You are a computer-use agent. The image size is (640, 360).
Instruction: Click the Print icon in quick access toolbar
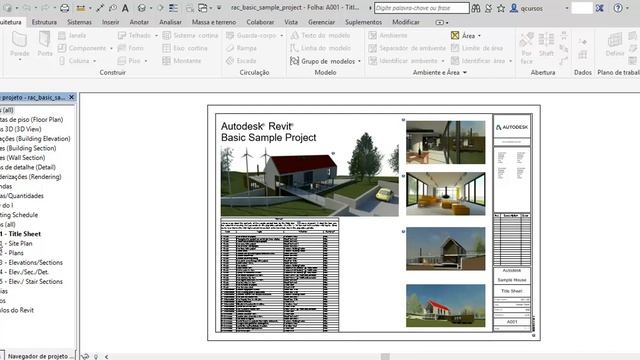pyautogui.click(x=64, y=8)
